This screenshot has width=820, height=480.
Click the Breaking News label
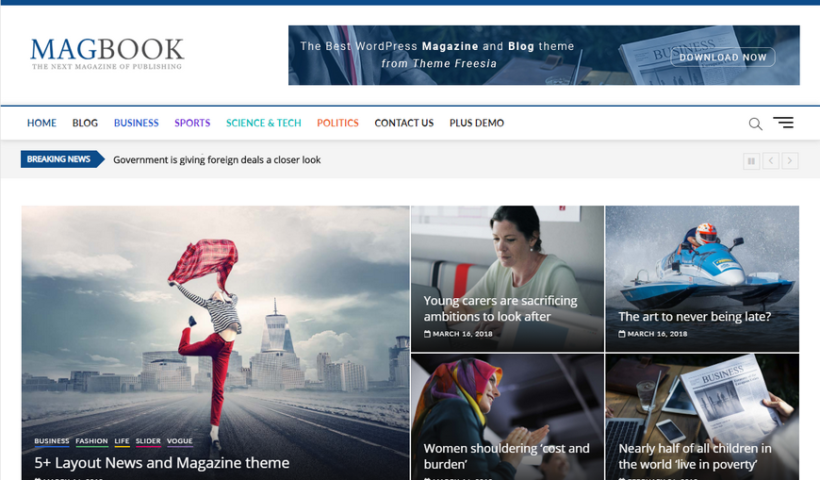pyautogui.click(x=62, y=159)
